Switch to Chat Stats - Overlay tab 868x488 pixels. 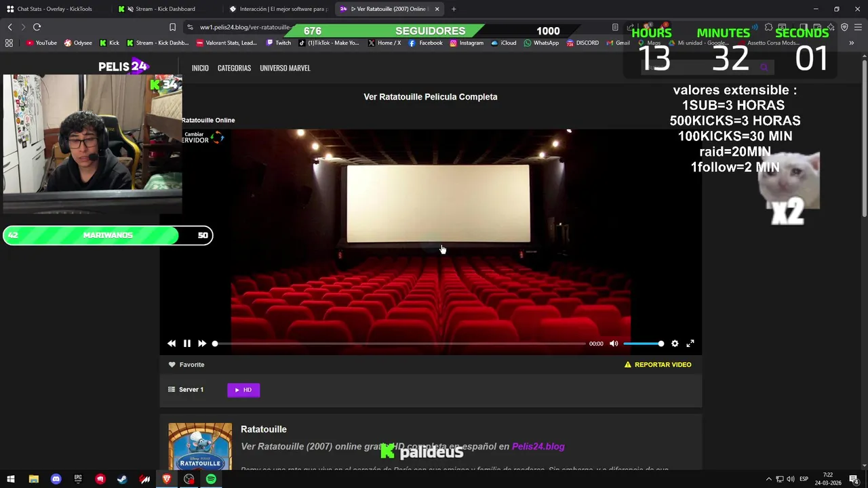pyautogui.click(x=54, y=9)
